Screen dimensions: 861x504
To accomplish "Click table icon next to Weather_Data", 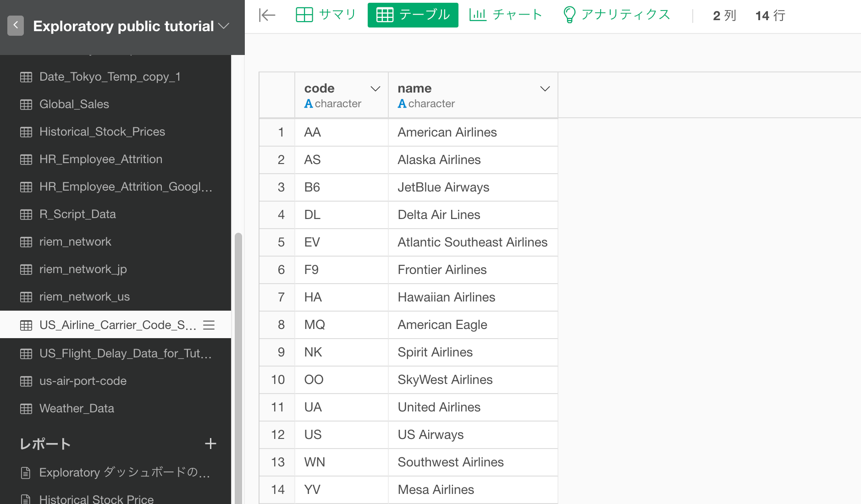I will [x=26, y=409].
